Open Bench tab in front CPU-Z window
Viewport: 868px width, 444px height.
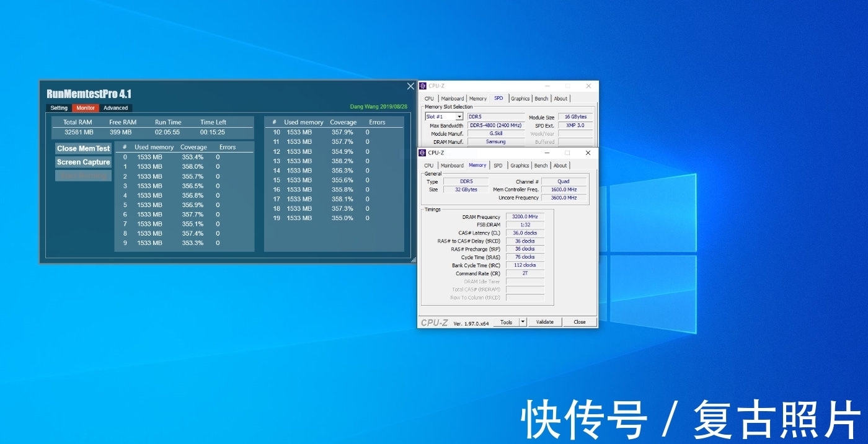(x=541, y=166)
